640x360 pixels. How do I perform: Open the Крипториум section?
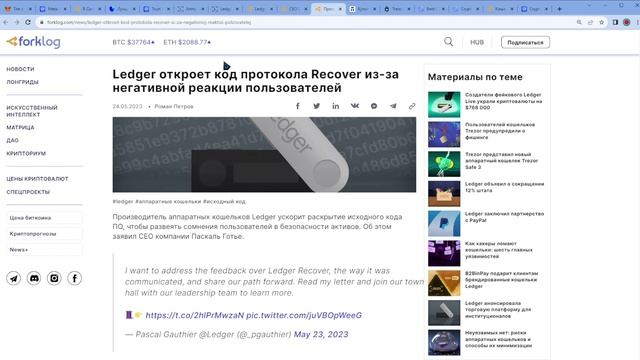click(26, 153)
